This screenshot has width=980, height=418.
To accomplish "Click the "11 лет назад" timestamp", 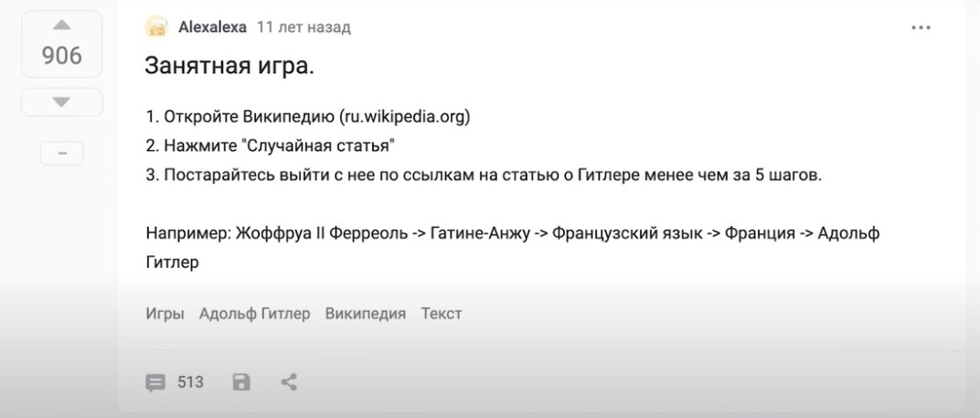I will click(304, 27).
